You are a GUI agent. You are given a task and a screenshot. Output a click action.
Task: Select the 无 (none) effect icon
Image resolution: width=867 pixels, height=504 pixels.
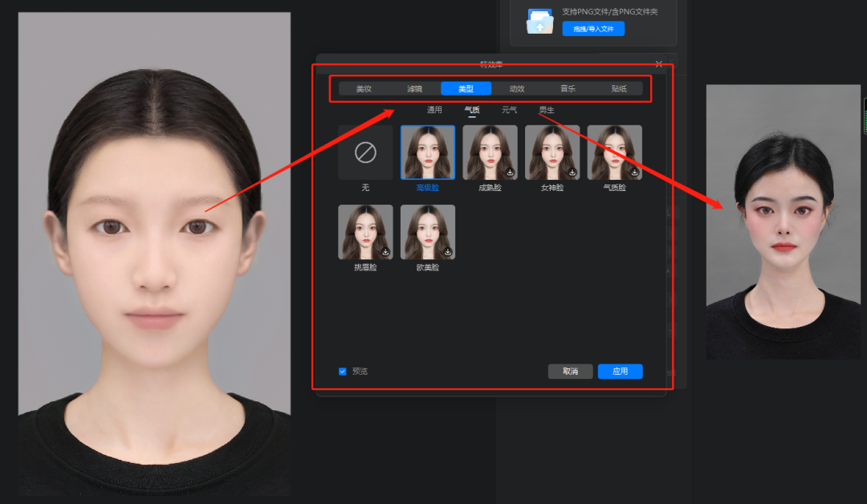pyautogui.click(x=365, y=152)
